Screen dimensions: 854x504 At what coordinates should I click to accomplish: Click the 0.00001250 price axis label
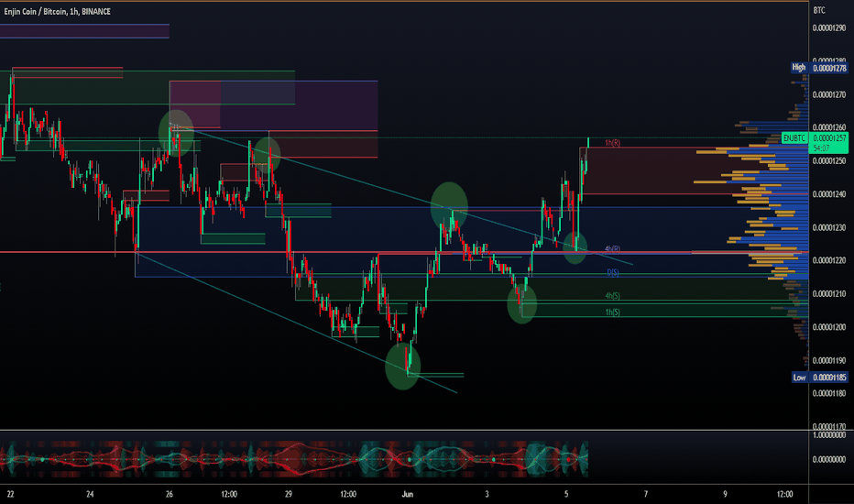829,160
